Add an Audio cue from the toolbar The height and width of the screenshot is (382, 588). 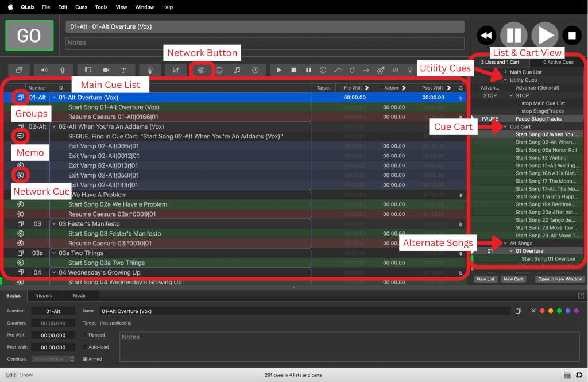coord(44,70)
